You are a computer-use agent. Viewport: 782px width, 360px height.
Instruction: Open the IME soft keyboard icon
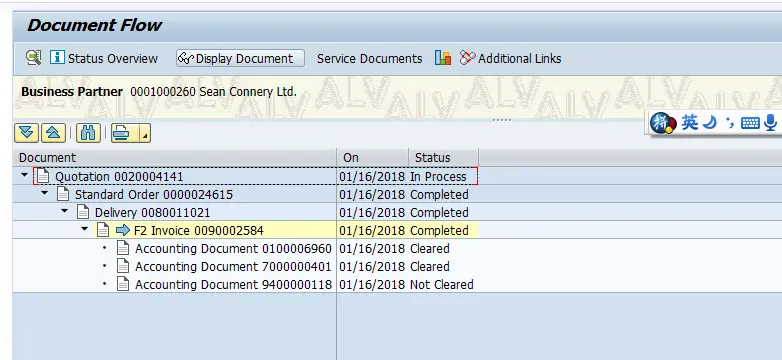[750, 123]
